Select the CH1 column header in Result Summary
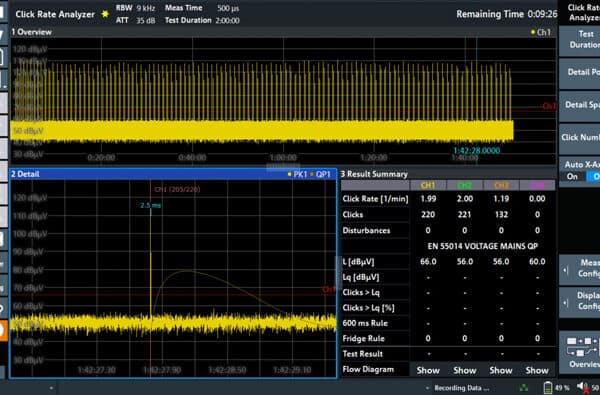 (x=428, y=186)
